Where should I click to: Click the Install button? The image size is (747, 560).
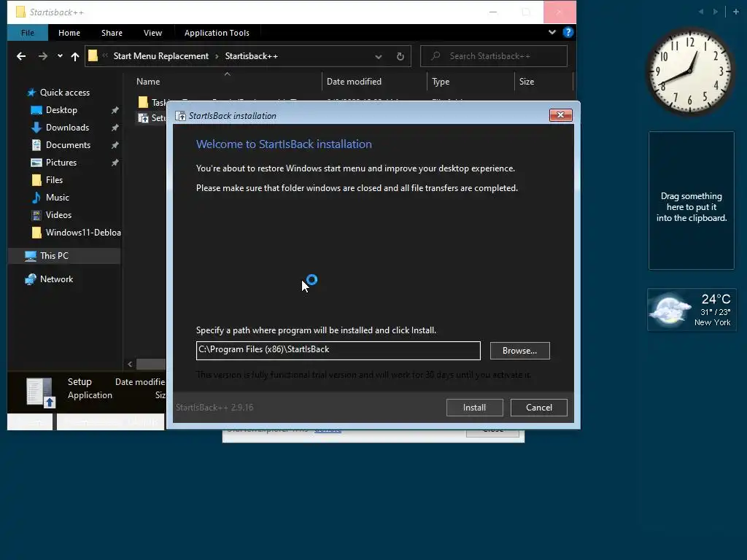point(474,408)
